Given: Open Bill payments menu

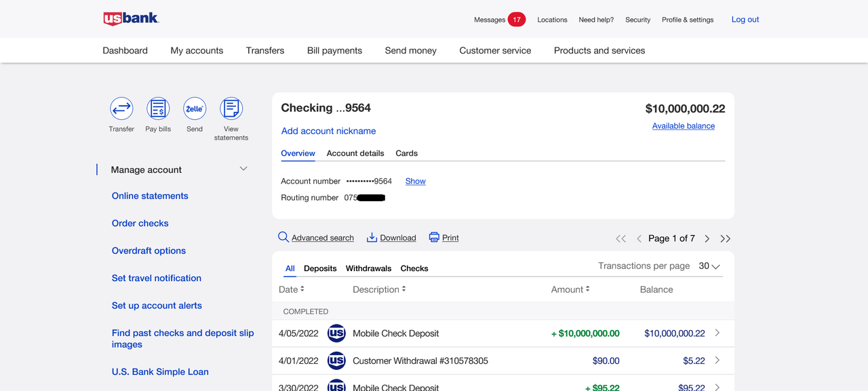Looking at the screenshot, I should click(x=334, y=50).
